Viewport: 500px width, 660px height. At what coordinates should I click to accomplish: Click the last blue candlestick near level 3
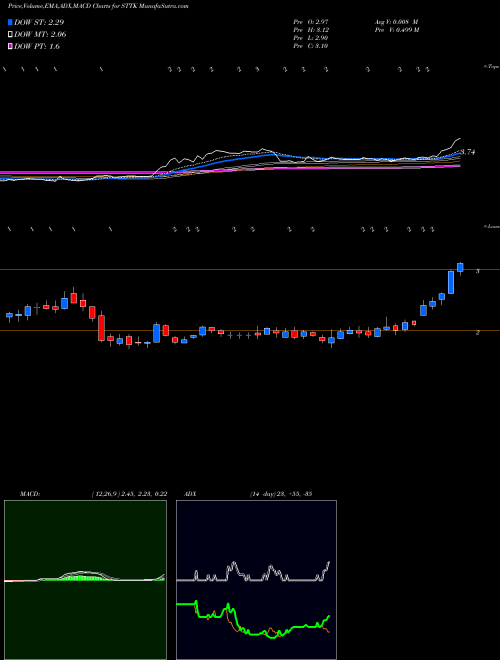[x=460, y=267]
